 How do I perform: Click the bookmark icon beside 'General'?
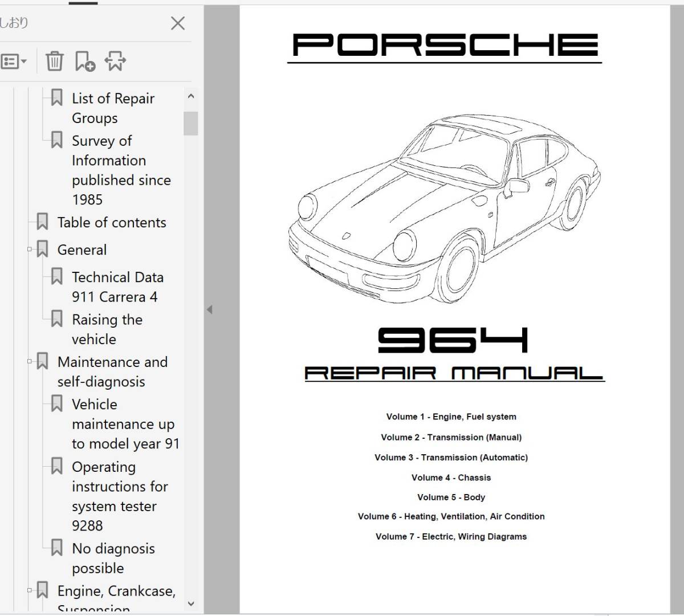tap(42, 249)
